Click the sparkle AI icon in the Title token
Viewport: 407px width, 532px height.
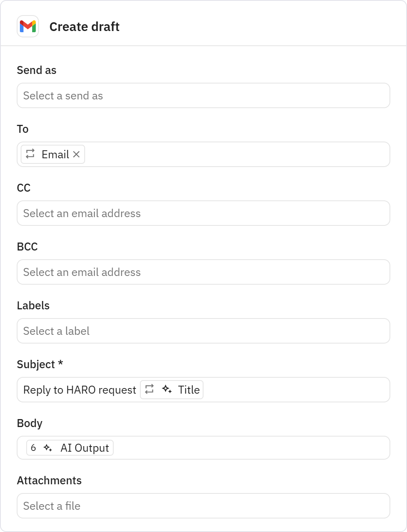(x=167, y=390)
